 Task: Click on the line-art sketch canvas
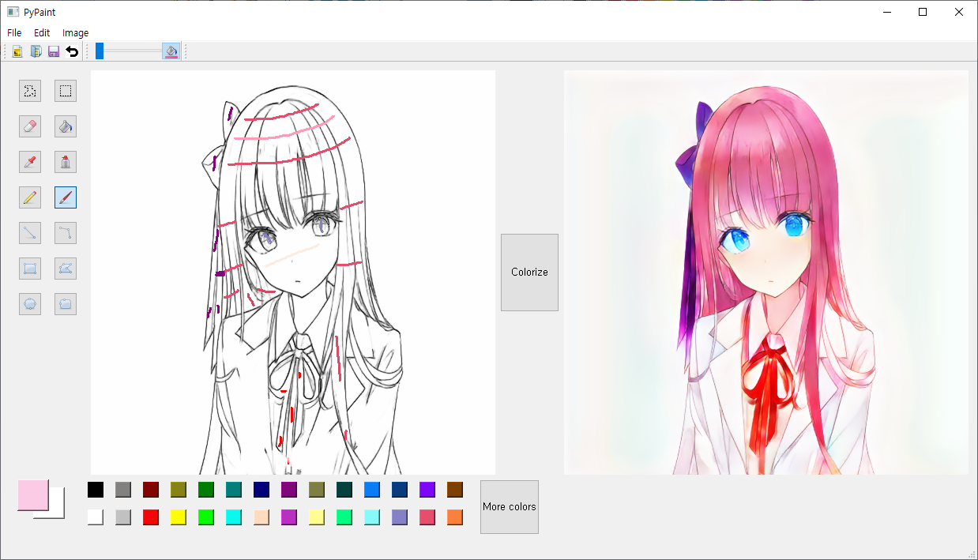[293, 272]
